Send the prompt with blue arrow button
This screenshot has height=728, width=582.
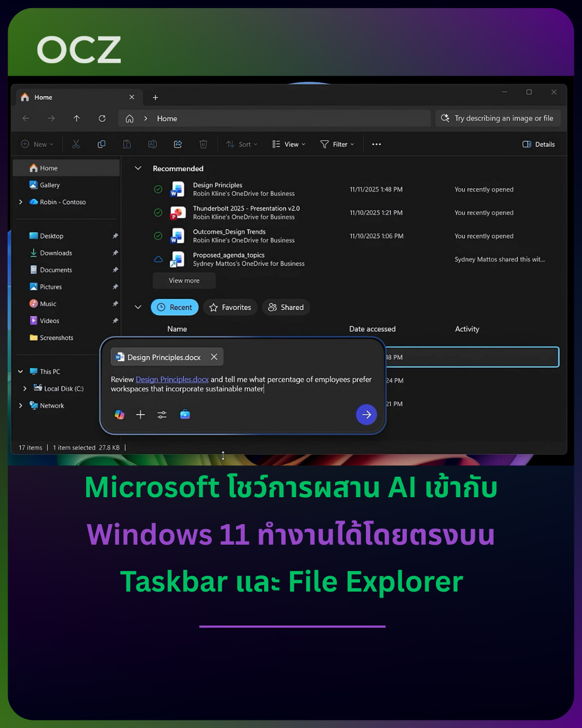(x=366, y=415)
